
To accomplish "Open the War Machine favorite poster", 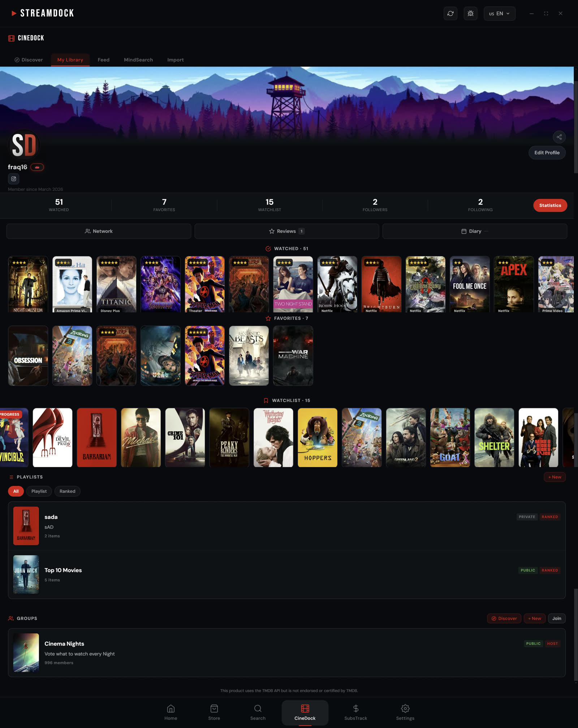I will pyautogui.click(x=293, y=356).
